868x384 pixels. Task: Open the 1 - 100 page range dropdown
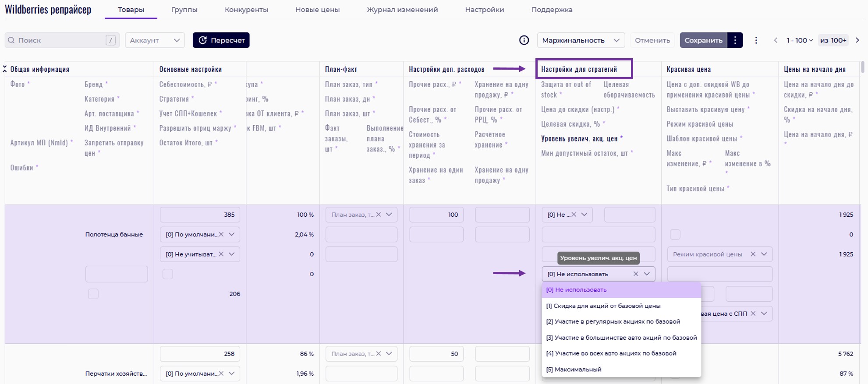coord(799,40)
